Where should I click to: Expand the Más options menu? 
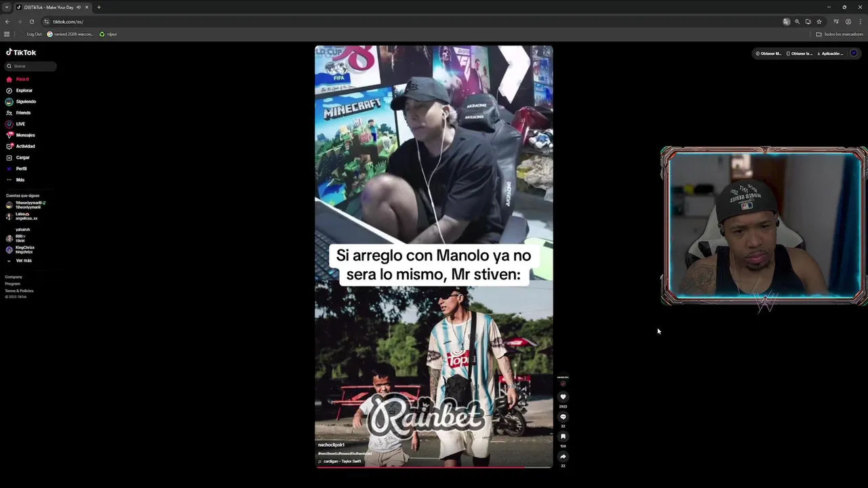pyautogui.click(x=16, y=180)
